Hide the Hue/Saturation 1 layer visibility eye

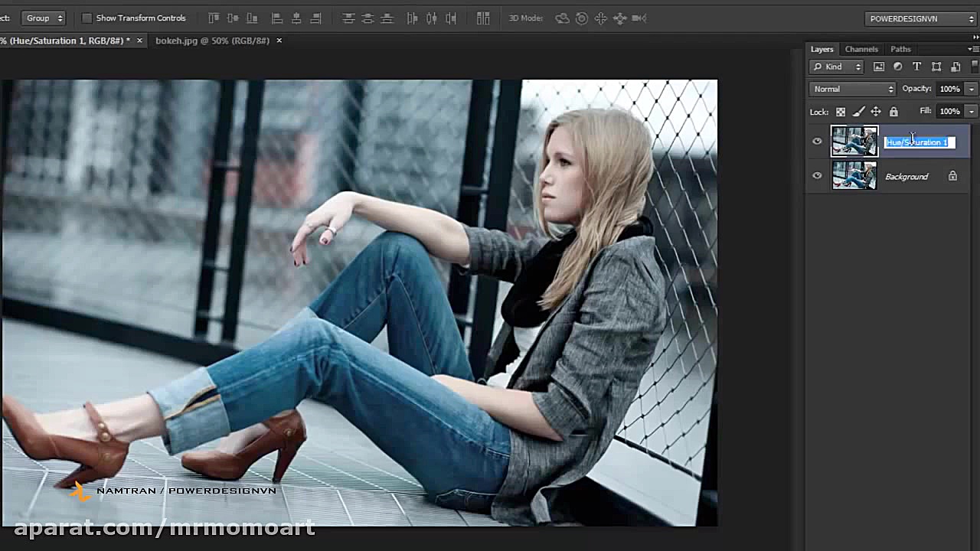(817, 141)
